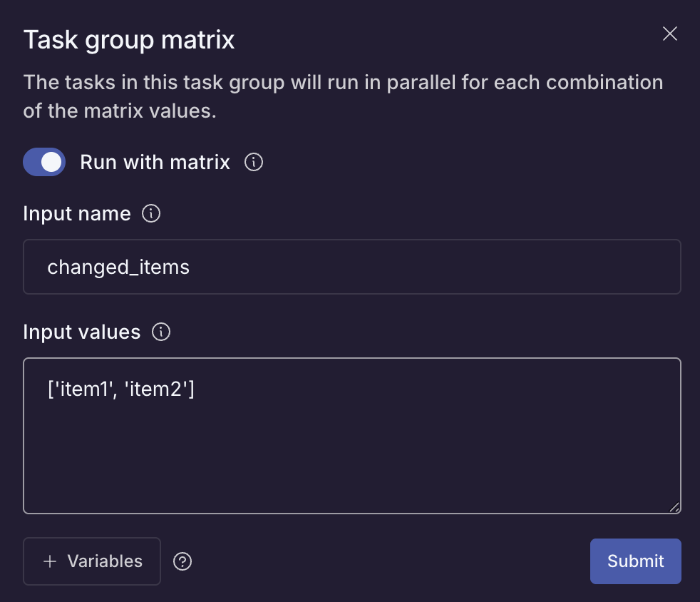Image resolution: width=700 pixels, height=602 pixels.
Task: Click the Run with matrix label text
Action: click(155, 162)
